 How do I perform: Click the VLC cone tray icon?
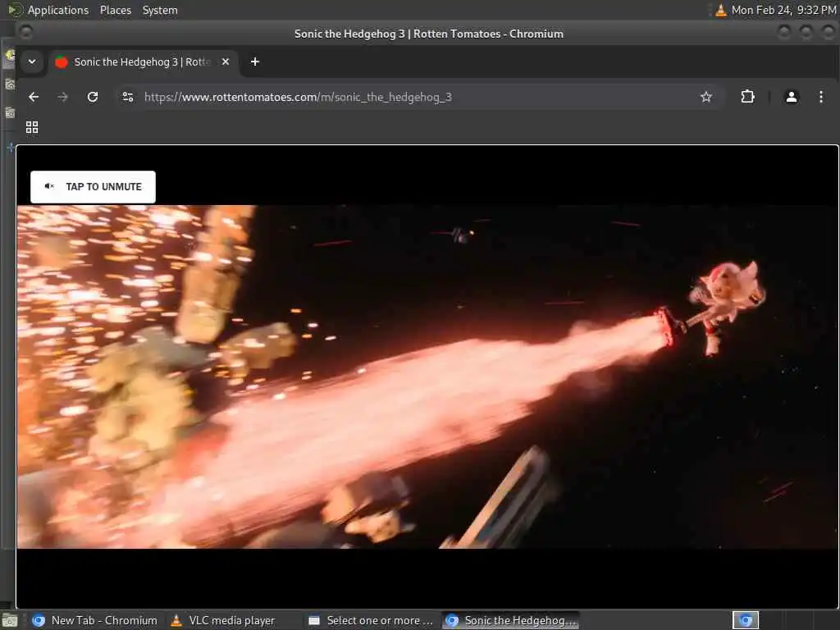(721, 10)
